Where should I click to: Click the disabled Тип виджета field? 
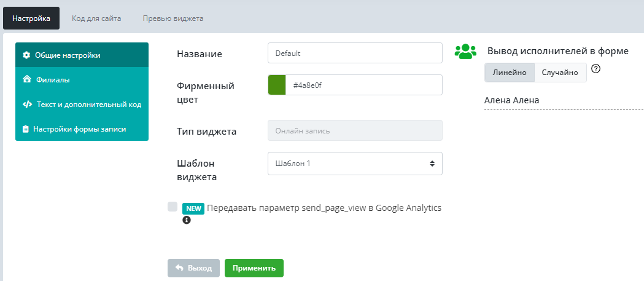pyautogui.click(x=355, y=130)
